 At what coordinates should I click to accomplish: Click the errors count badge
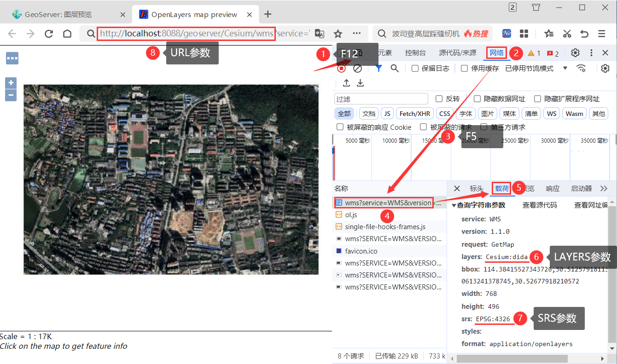pos(553,53)
